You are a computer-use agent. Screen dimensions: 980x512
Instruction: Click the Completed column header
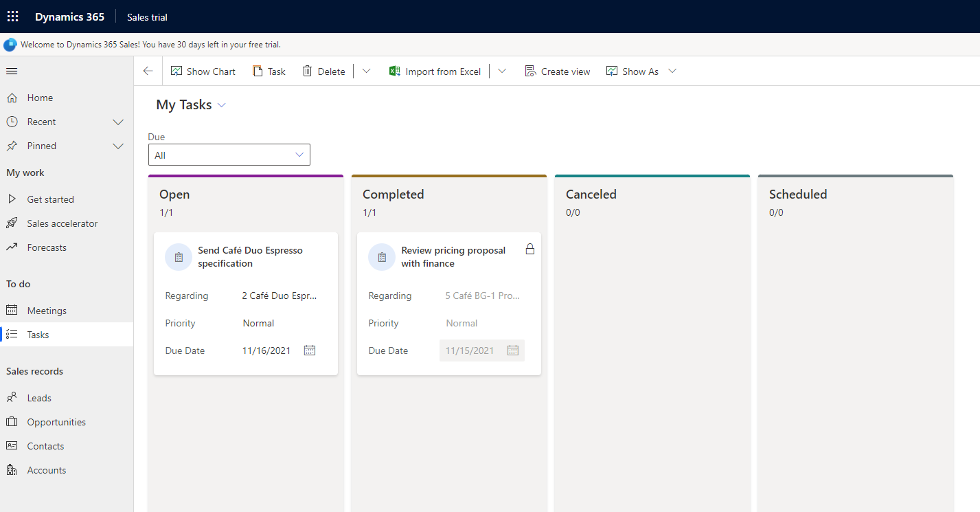(x=394, y=194)
